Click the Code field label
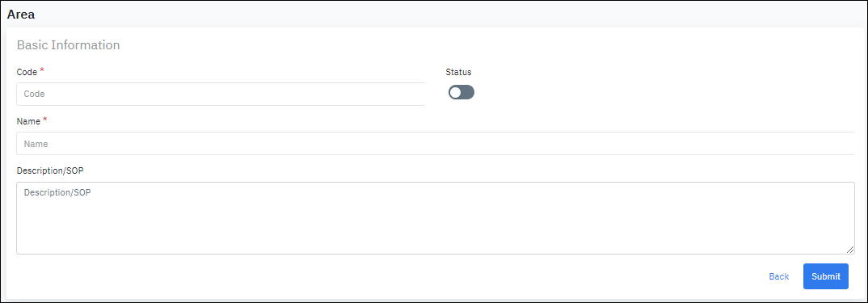Screen dimensions: 868x303 27,72
